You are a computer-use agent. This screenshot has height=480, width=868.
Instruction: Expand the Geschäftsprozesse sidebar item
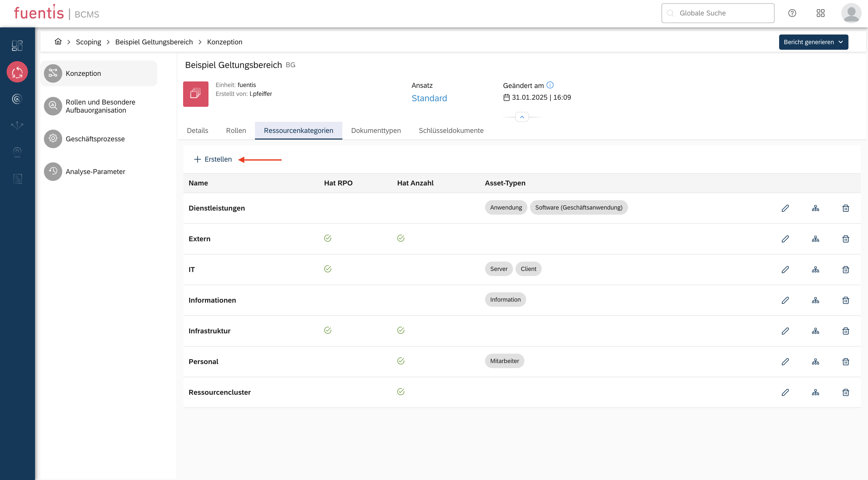(95, 139)
